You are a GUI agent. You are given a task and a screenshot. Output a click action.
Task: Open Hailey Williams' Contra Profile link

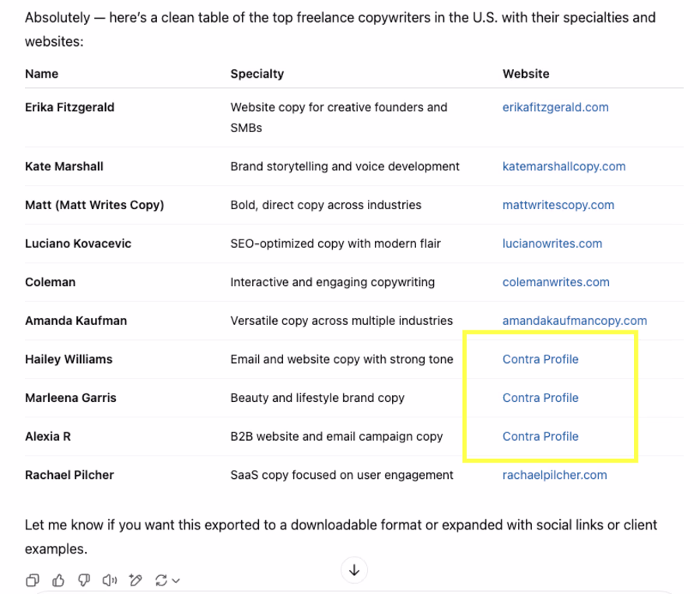541,359
